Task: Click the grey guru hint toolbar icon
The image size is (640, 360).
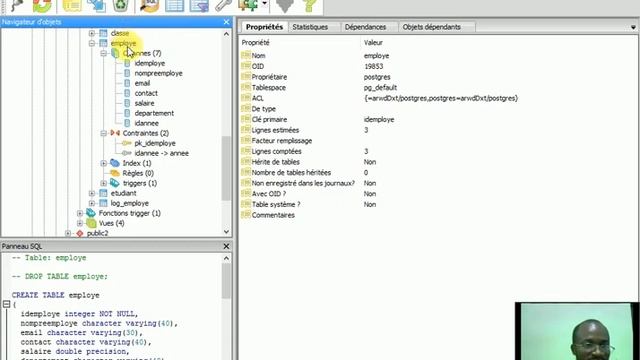Action: pos(284,5)
